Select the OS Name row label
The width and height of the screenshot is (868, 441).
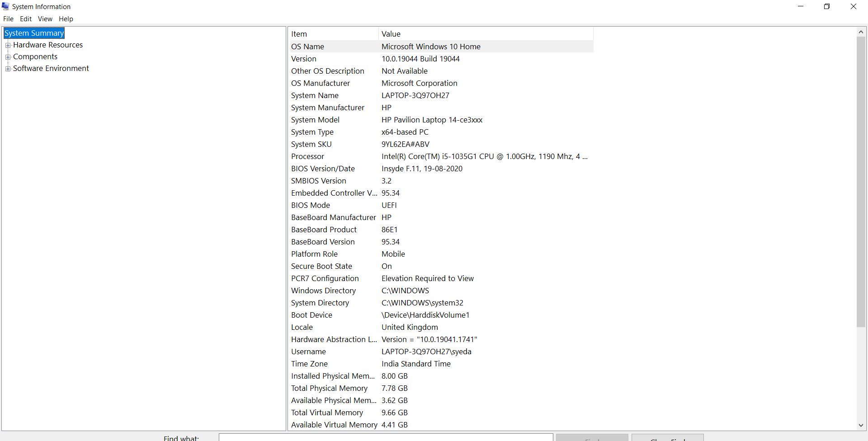point(307,47)
